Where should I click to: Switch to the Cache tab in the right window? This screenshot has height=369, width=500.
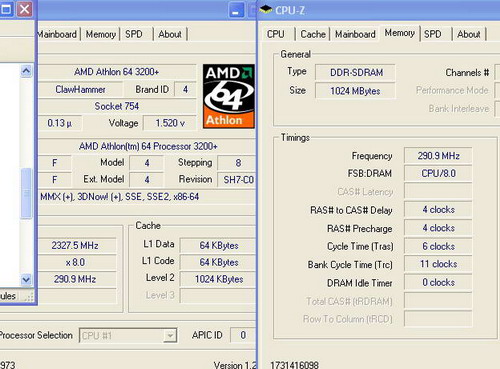(x=313, y=34)
